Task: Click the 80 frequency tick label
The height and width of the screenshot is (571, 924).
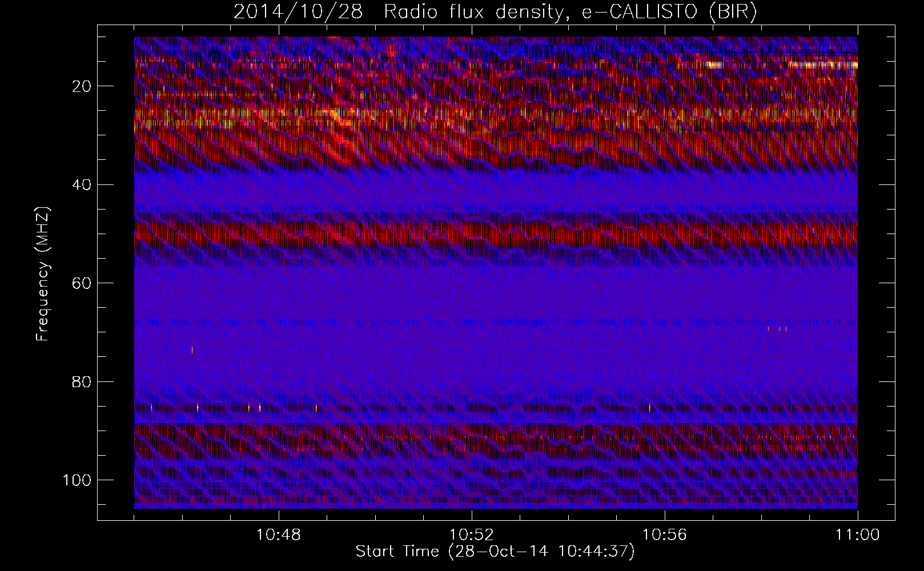Action: (82, 381)
